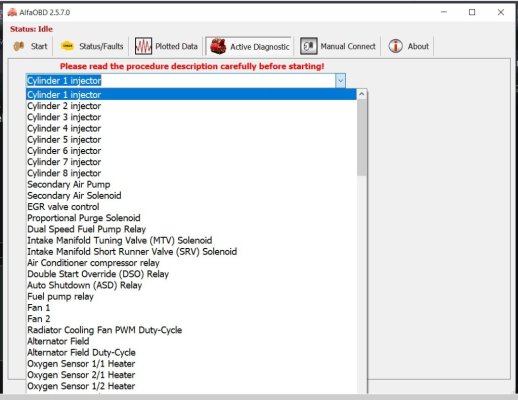Open the About info icon
The height and width of the screenshot is (400, 518).
(x=395, y=46)
